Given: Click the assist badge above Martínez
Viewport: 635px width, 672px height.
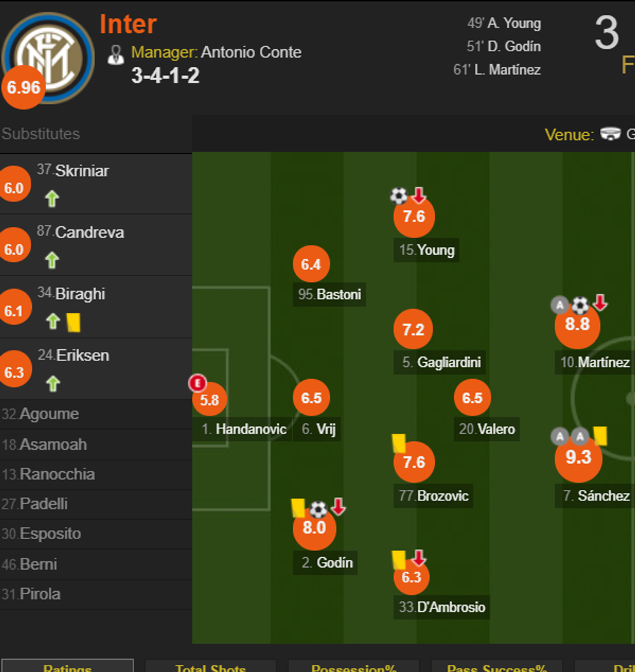Looking at the screenshot, I should [x=560, y=305].
